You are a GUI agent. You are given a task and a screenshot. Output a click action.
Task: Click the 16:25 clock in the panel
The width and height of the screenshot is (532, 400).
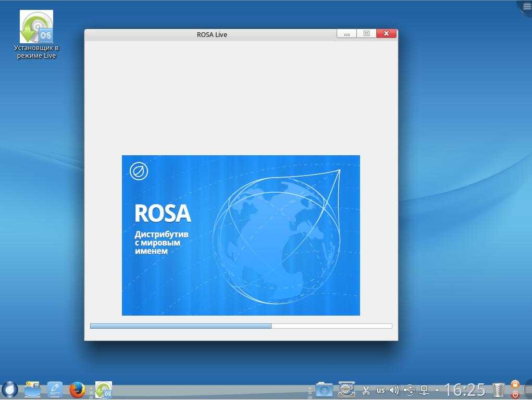point(465,390)
